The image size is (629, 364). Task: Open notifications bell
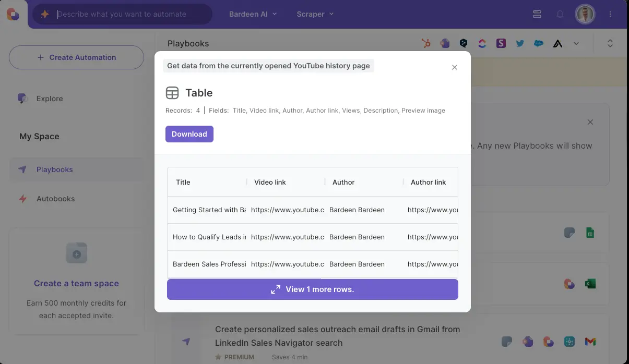point(560,14)
